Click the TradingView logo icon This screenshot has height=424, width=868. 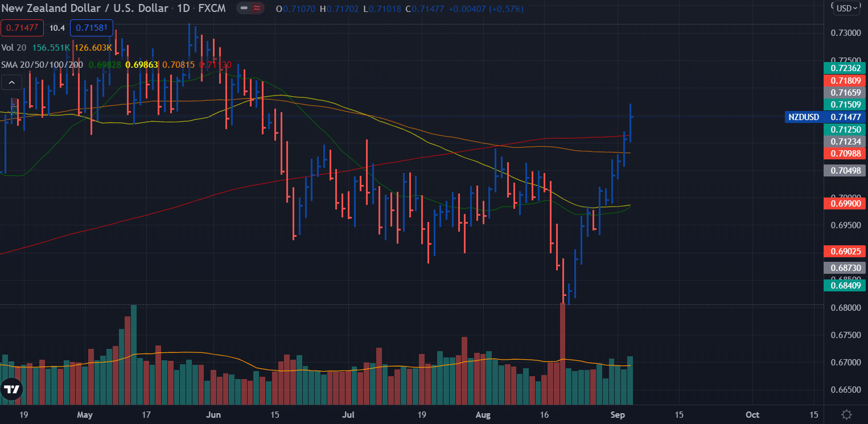click(11, 390)
